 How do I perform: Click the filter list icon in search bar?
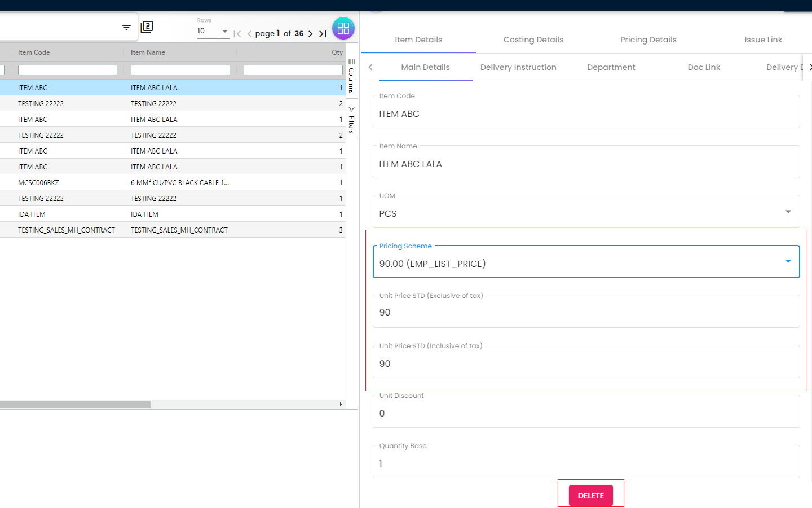[x=126, y=28]
